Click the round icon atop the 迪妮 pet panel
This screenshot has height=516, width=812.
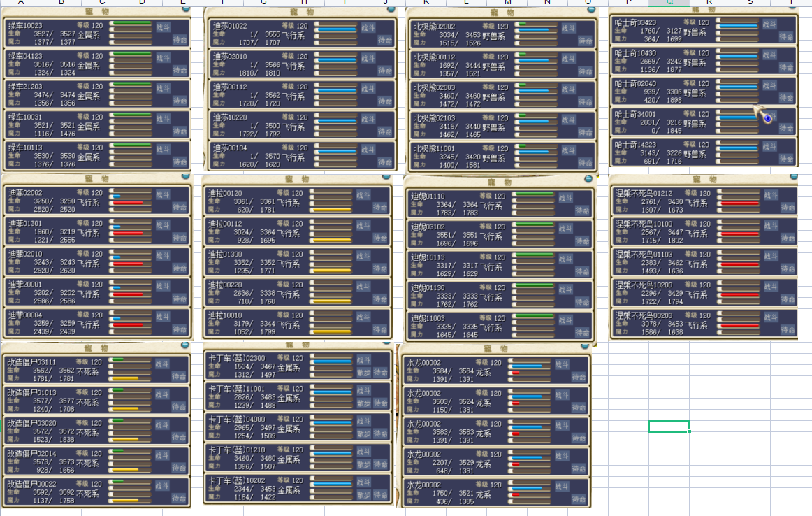point(588,179)
